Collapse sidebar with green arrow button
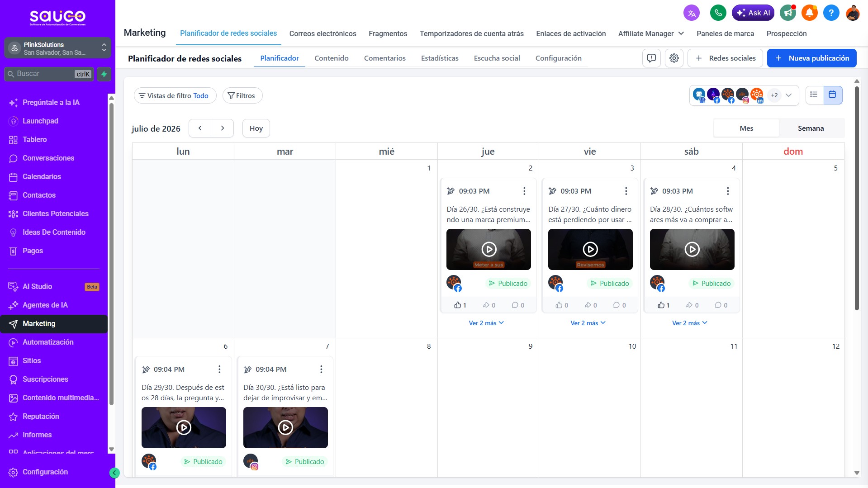 pos(114,473)
